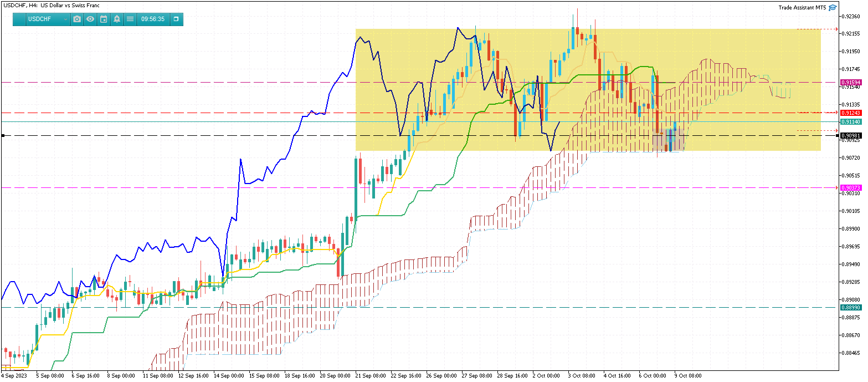Viewport: 868px width, 382px height.
Task: Click the Trade Assistant MT5 graduation cap icon
Action: point(833,8)
